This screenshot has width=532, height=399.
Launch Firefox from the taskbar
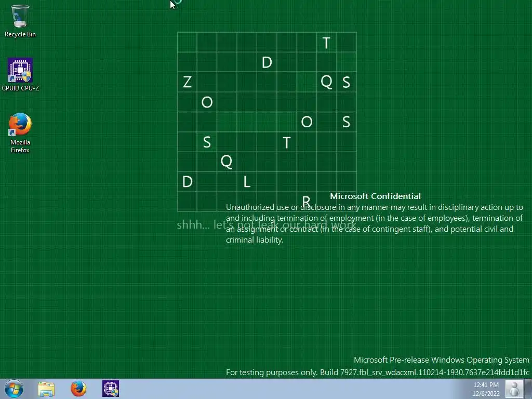pyautogui.click(x=78, y=389)
